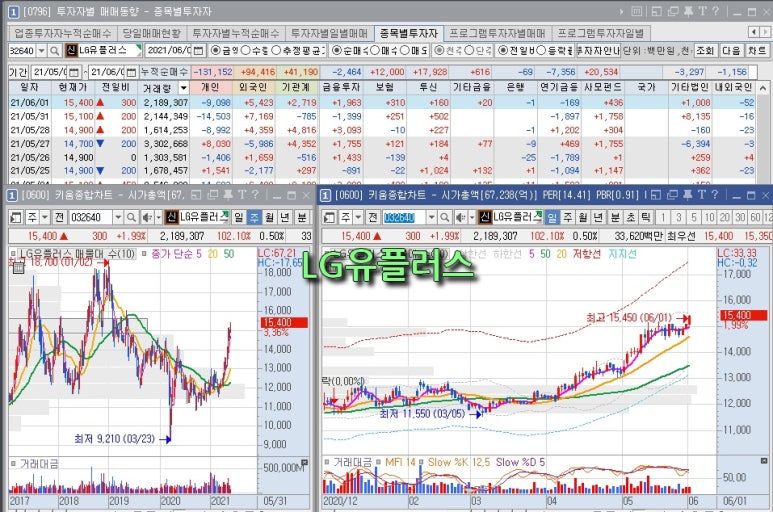Switch to the 당일매매현황 tab
The width and height of the screenshot is (773, 512).
pyautogui.click(x=152, y=34)
